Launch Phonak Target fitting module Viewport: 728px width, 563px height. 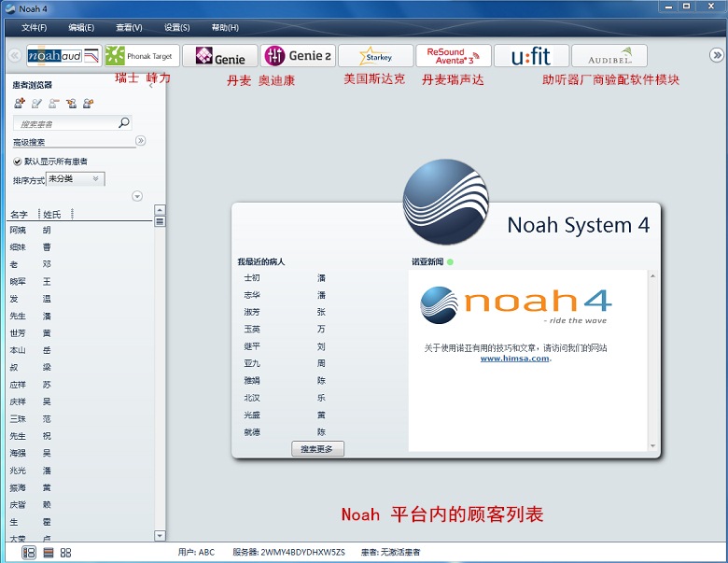(139, 56)
